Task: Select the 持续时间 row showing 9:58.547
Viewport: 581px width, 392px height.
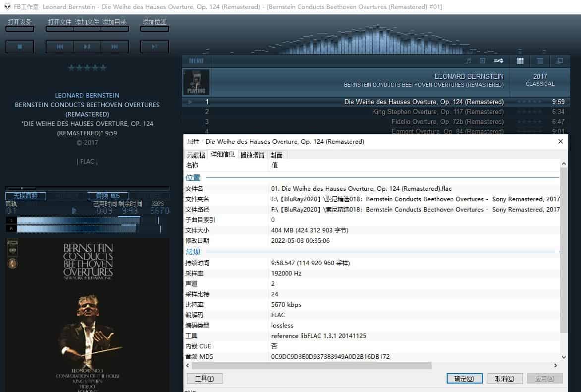Action: 372,263
